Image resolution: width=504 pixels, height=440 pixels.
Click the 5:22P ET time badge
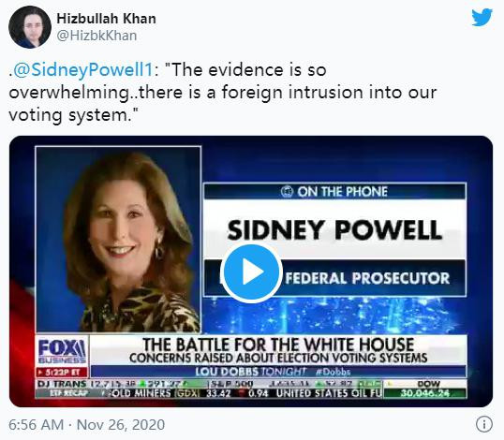pyautogui.click(x=62, y=373)
